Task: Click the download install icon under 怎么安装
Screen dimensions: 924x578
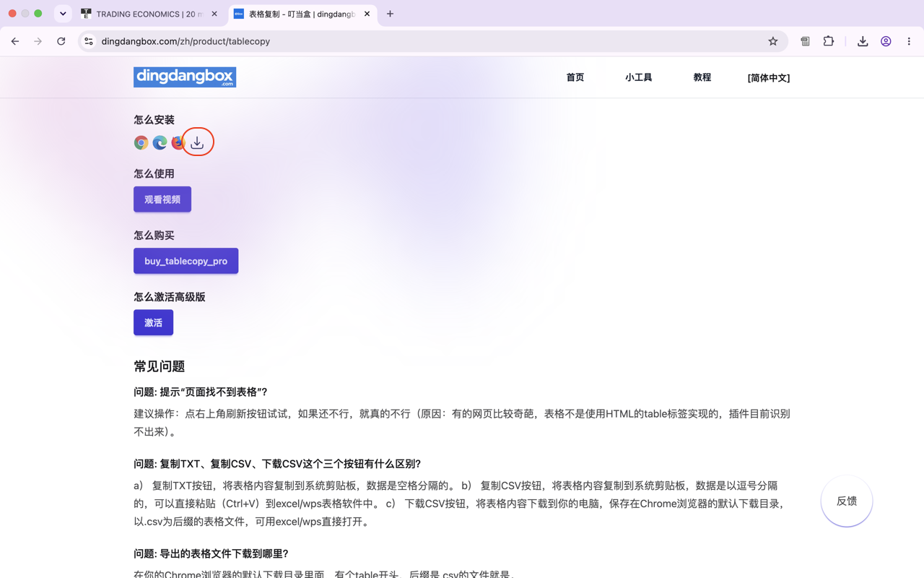Action: [197, 142]
